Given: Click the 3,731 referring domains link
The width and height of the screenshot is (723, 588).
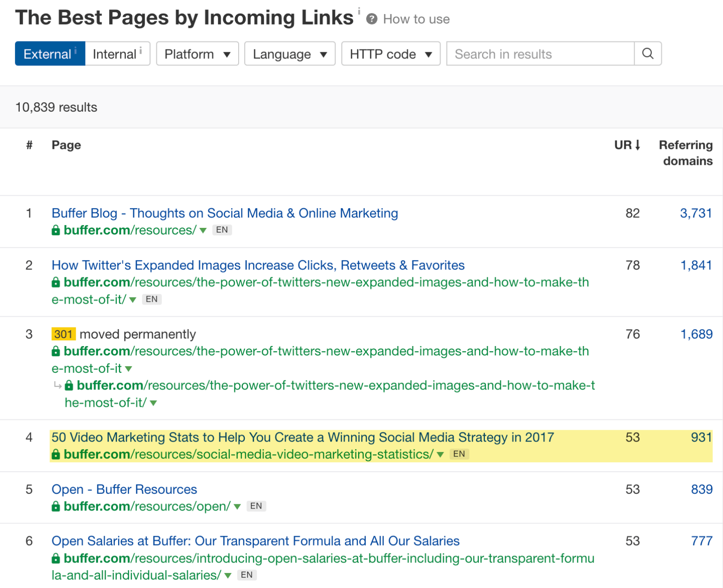Looking at the screenshot, I should 696,213.
